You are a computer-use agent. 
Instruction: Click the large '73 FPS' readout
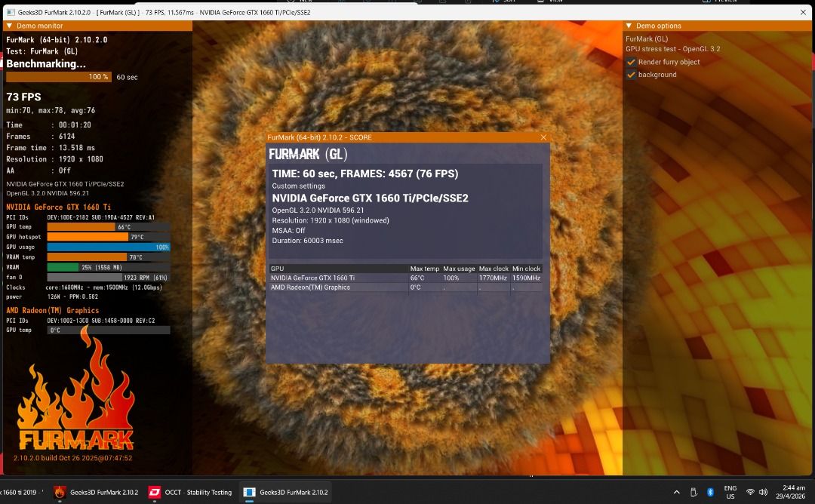pyautogui.click(x=23, y=97)
